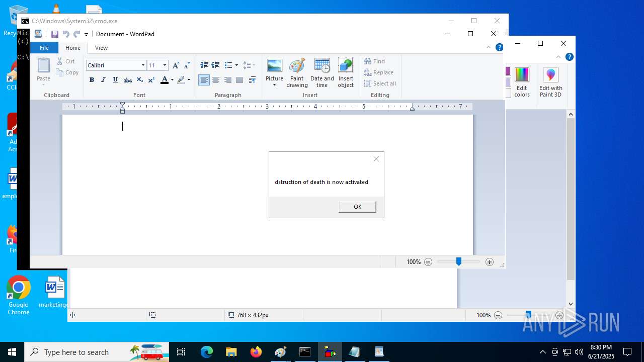Viewport: 644px width, 362px height.
Task: Shrink the font size
Action: point(187,65)
